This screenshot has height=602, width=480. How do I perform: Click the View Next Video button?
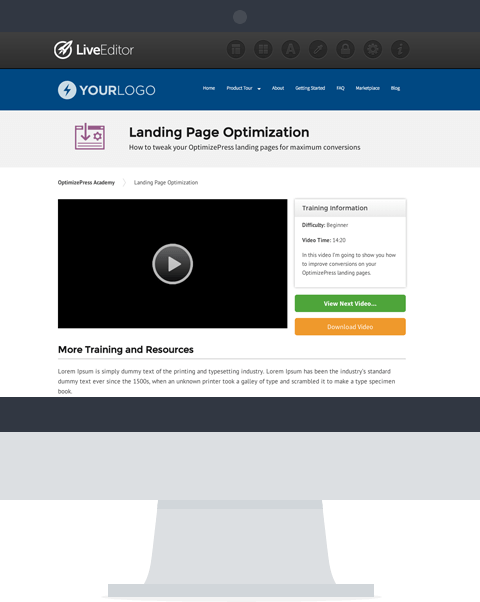click(350, 303)
